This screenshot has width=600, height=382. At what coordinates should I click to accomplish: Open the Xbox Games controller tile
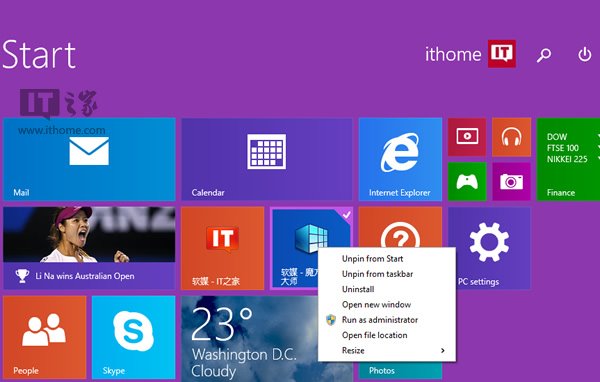tap(467, 181)
